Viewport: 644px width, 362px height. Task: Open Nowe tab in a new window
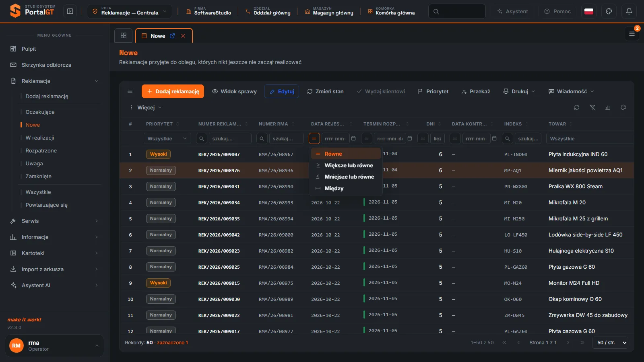[172, 36]
